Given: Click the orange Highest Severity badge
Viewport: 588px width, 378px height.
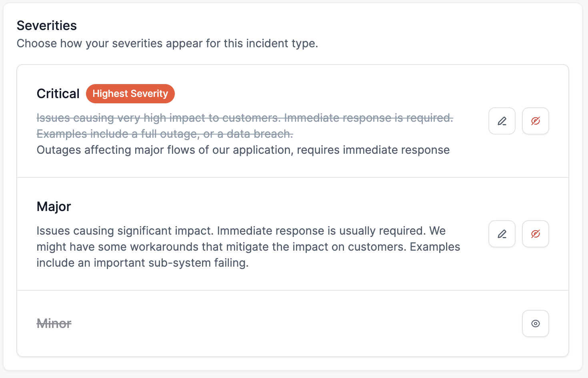Looking at the screenshot, I should click(x=130, y=94).
